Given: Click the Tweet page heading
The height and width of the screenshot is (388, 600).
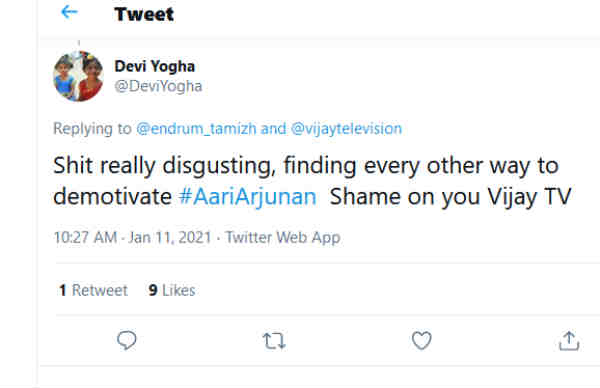Looking at the screenshot, I should coord(144,15).
